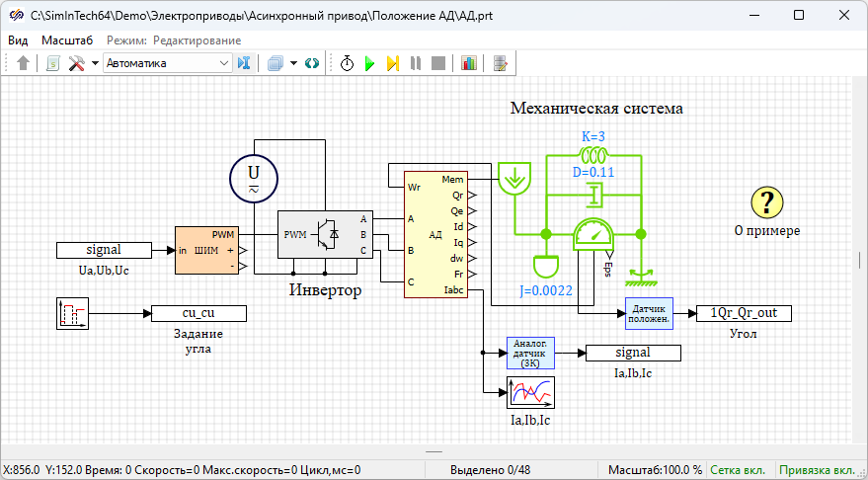Open the dropdown arrow next to tools icon
Image resolution: width=868 pixels, height=480 pixels.
[x=95, y=63]
